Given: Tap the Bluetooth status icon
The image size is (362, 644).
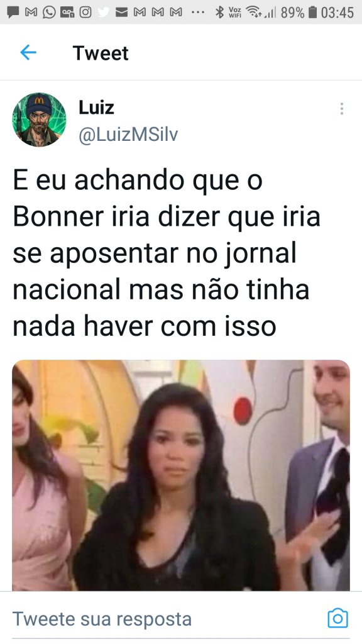Looking at the screenshot, I should (x=220, y=13).
